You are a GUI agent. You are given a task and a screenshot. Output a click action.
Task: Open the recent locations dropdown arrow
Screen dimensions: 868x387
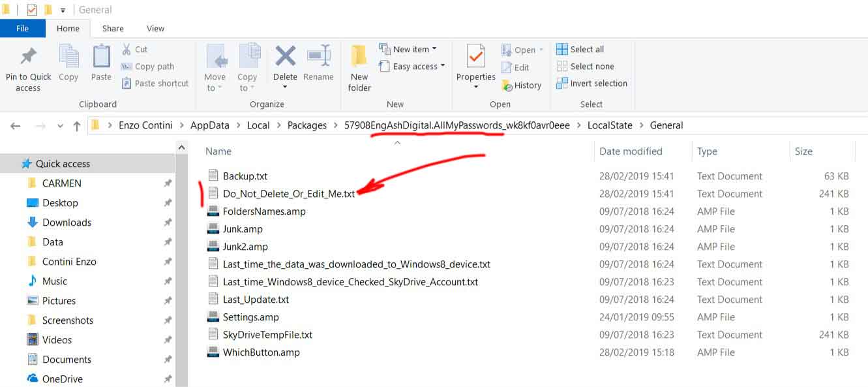pyautogui.click(x=60, y=126)
